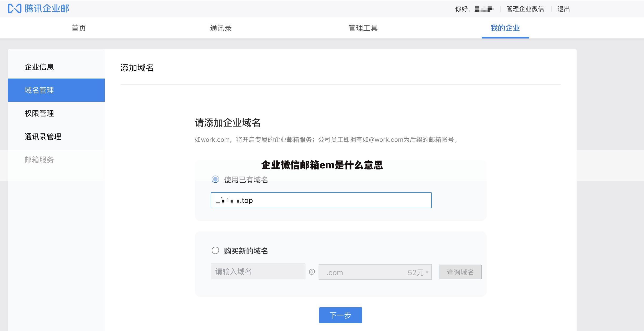The width and height of the screenshot is (644, 331).
Task: Open the 首页 tab
Action: [x=79, y=28]
